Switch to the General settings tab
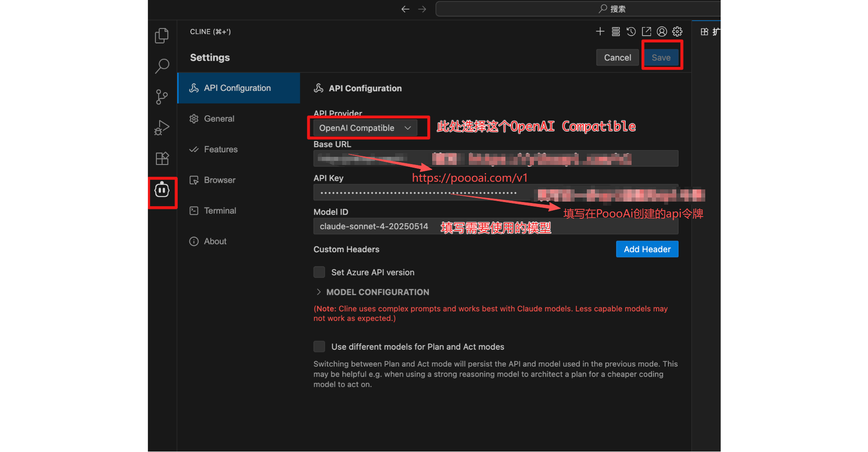This screenshot has width=868, height=452. (x=219, y=119)
